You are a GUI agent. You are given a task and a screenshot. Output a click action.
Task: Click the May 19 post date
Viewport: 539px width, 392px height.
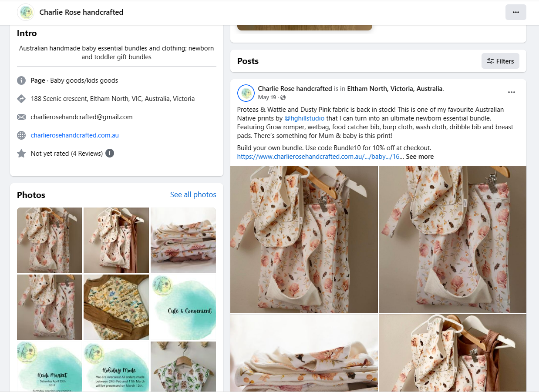(x=267, y=97)
